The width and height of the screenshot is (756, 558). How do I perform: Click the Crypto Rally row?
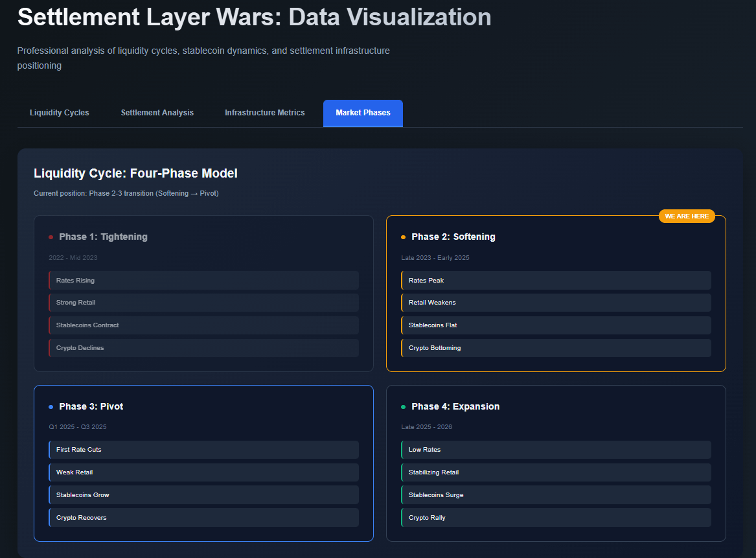pyautogui.click(x=556, y=518)
